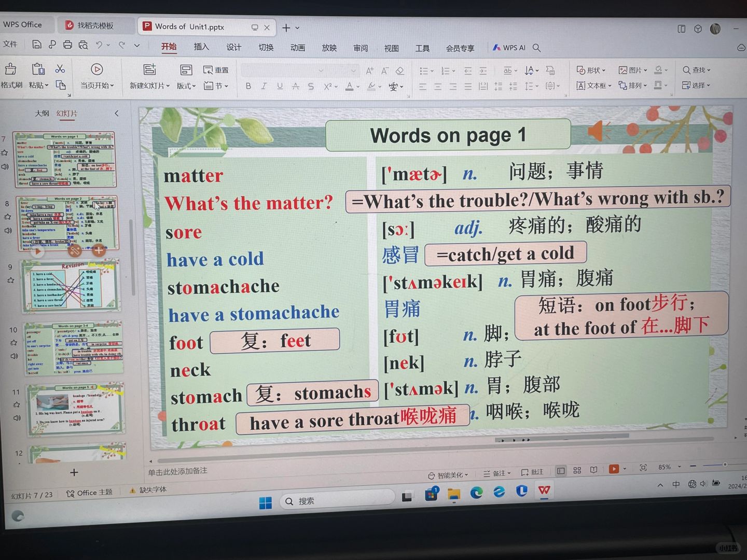Click the speaker audio icon on the slide
747x560 pixels.
599,131
